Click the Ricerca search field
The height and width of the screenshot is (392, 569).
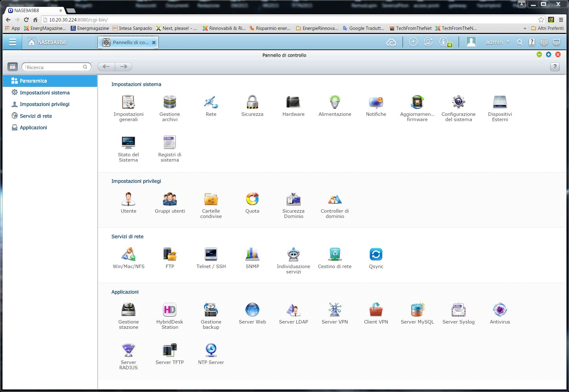[x=54, y=67]
